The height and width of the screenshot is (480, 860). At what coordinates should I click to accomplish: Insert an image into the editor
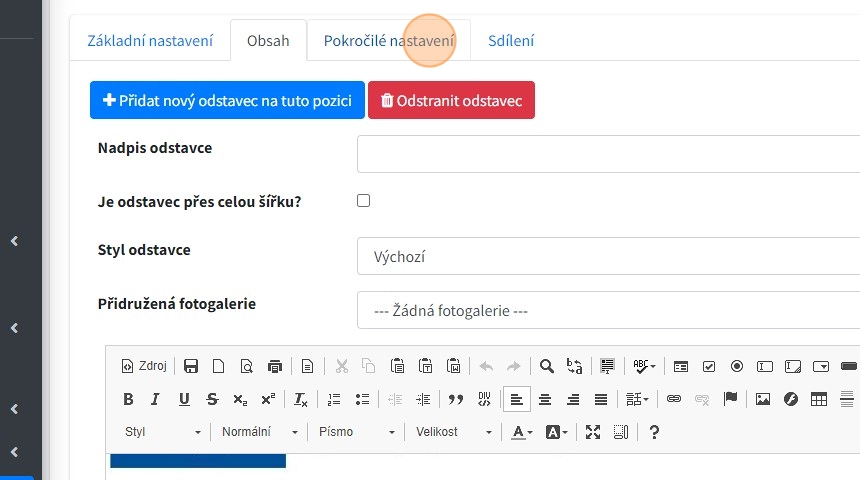[763, 399]
